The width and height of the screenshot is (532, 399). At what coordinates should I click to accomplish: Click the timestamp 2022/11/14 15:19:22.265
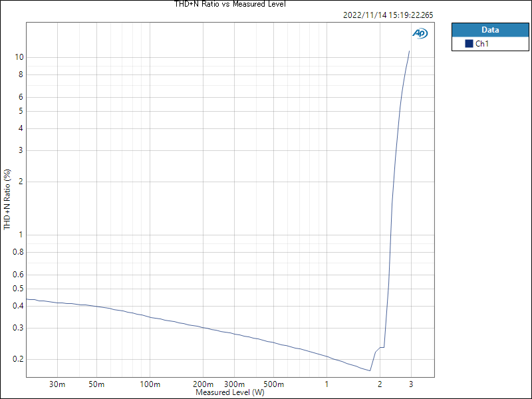(388, 15)
